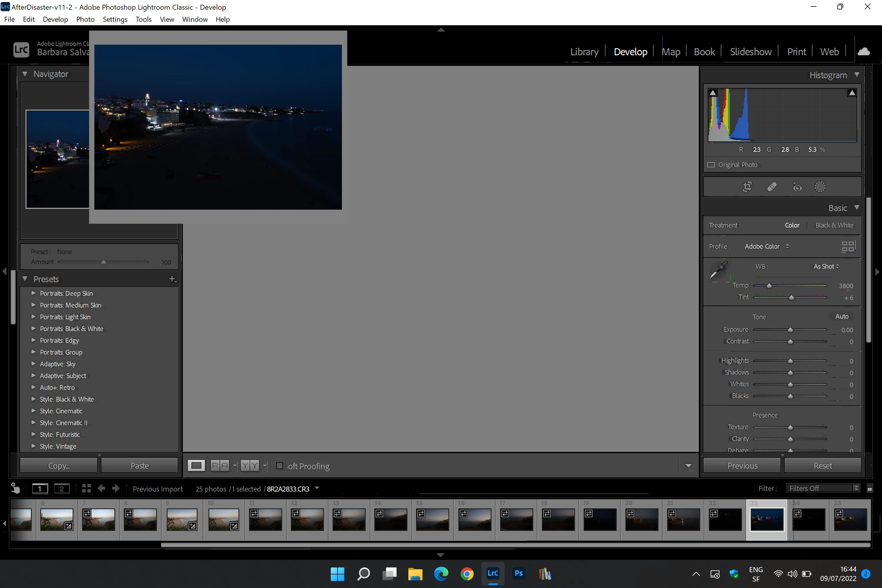Toggle the Original Photo checkbox
Viewport: 882px width, 588px height.
click(711, 165)
